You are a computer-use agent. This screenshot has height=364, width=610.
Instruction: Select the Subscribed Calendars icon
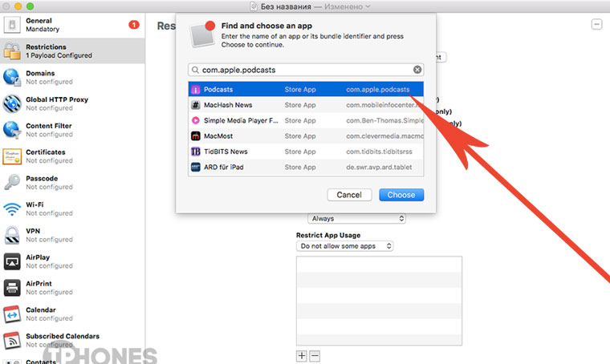click(x=12, y=340)
